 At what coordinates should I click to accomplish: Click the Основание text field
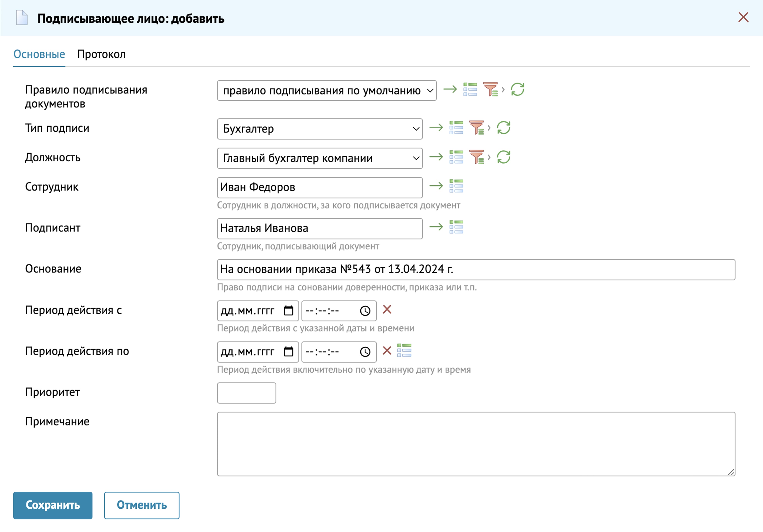[x=476, y=269]
